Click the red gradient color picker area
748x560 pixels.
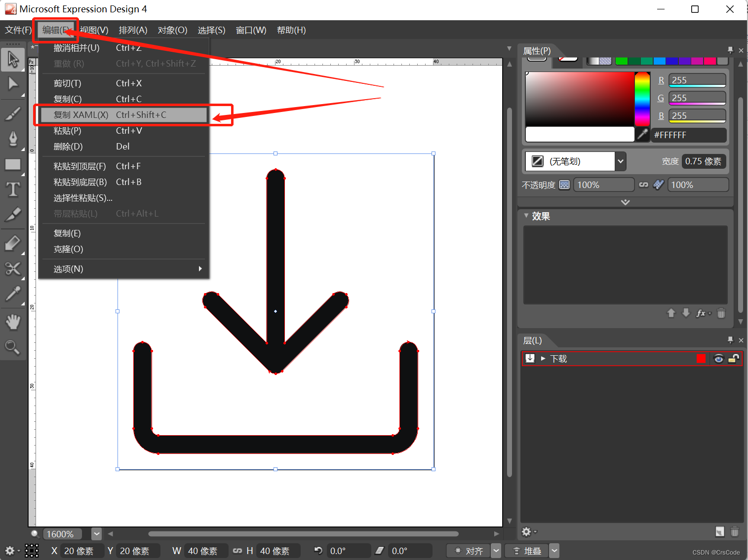pos(580,99)
